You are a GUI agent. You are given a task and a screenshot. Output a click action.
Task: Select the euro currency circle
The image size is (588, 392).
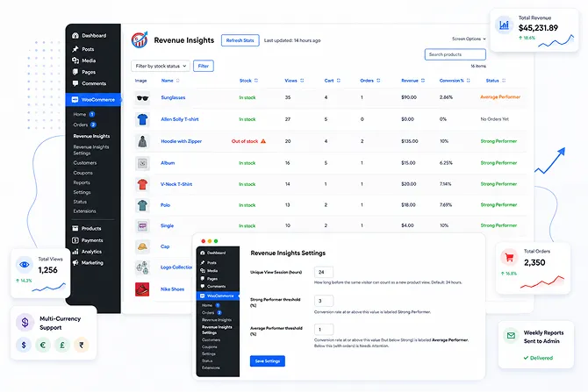(x=43, y=345)
